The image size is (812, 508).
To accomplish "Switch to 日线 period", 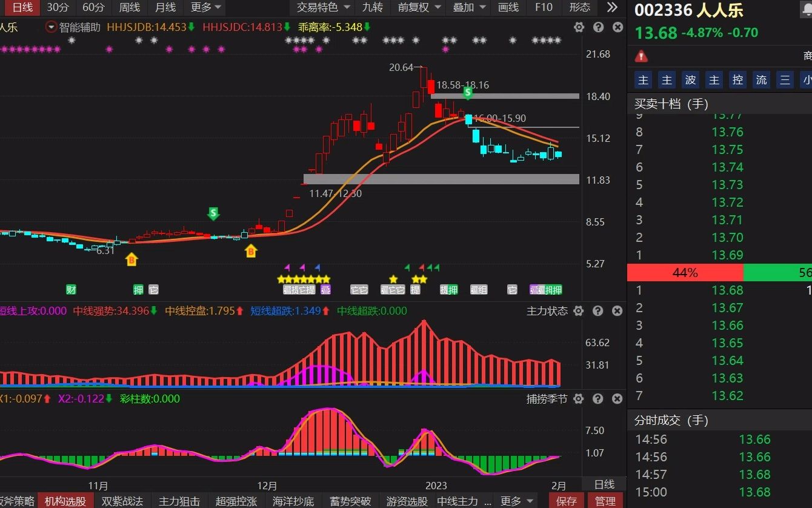I will pos(22,7).
